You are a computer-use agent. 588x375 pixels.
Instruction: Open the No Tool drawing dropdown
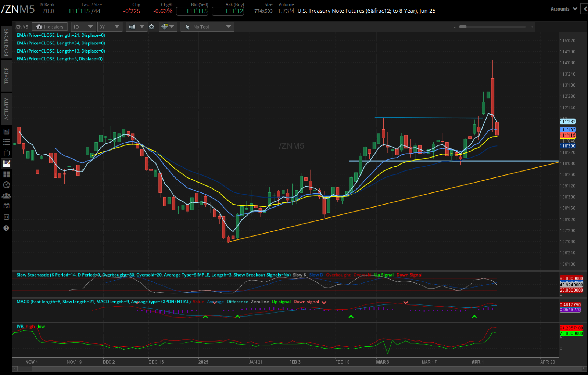coord(207,26)
